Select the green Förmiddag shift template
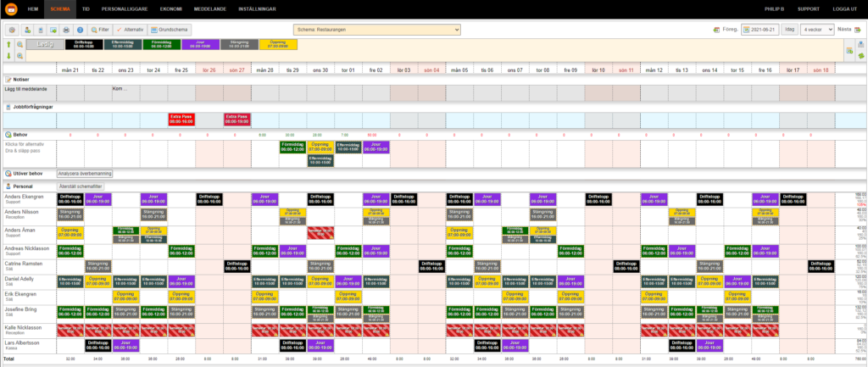 [162, 44]
